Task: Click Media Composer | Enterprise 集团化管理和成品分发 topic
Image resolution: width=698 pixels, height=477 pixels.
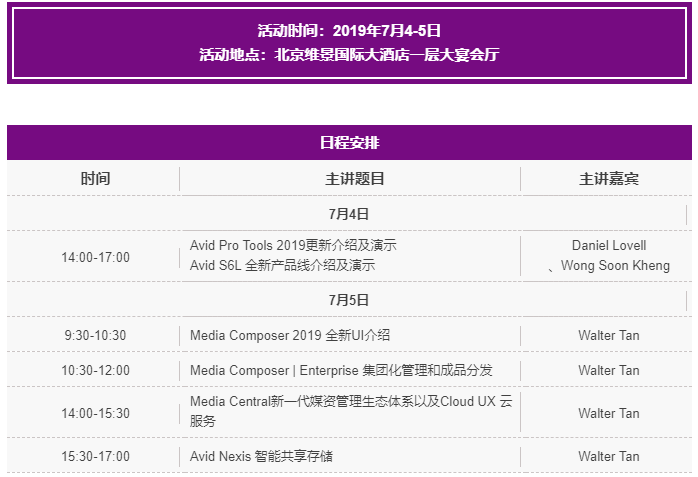Action: 341,370
